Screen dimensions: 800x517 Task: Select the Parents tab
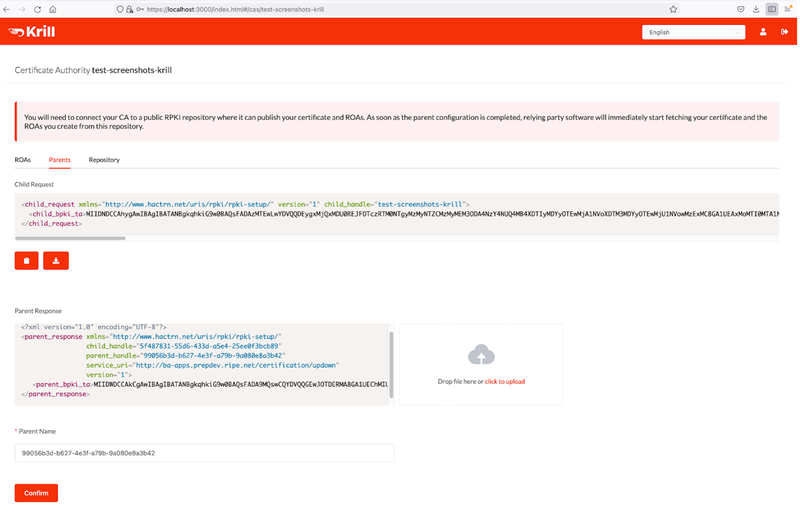click(x=60, y=160)
